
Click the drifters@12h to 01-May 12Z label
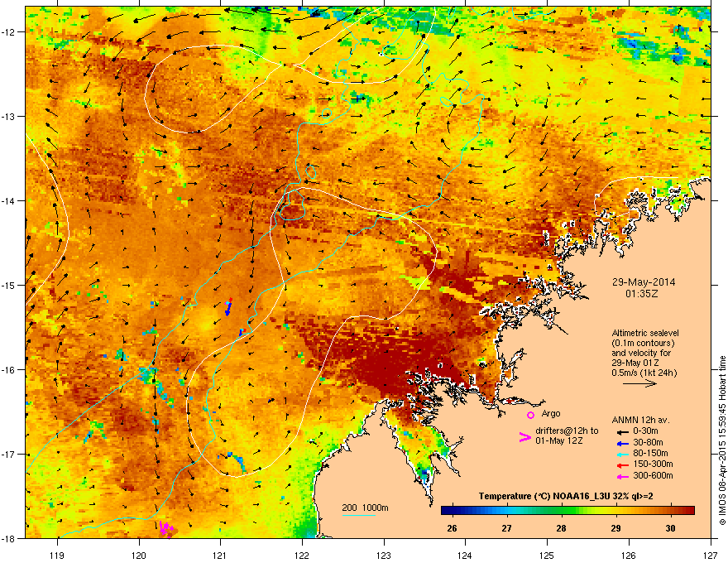click(567, 435)
